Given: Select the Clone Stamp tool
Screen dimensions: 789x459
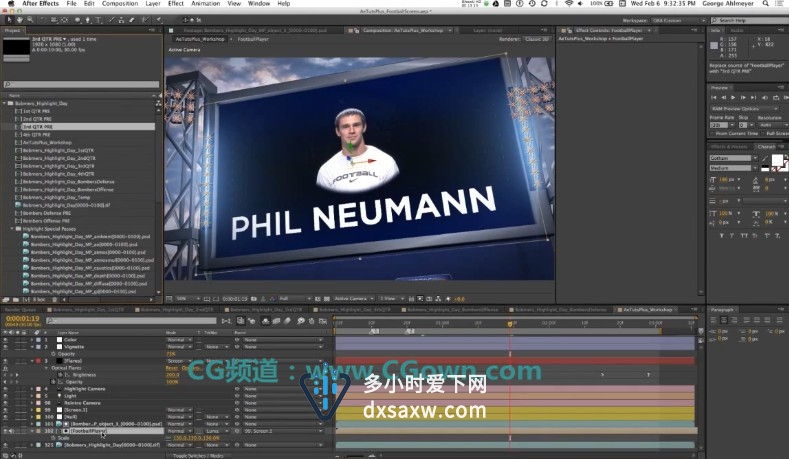Looking at the screenshot, I should (x=121, y=20).
